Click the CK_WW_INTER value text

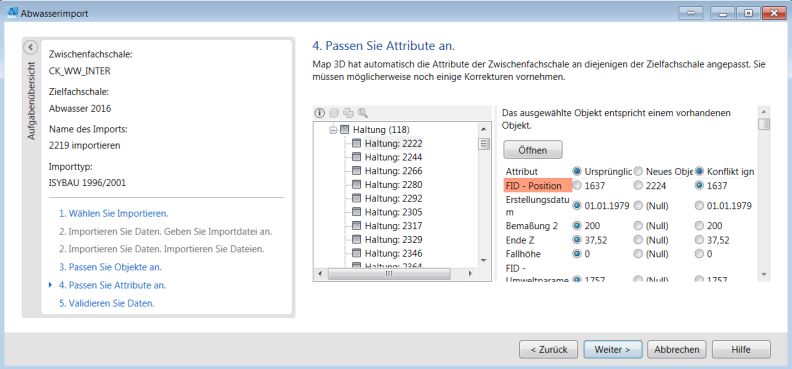80,71
